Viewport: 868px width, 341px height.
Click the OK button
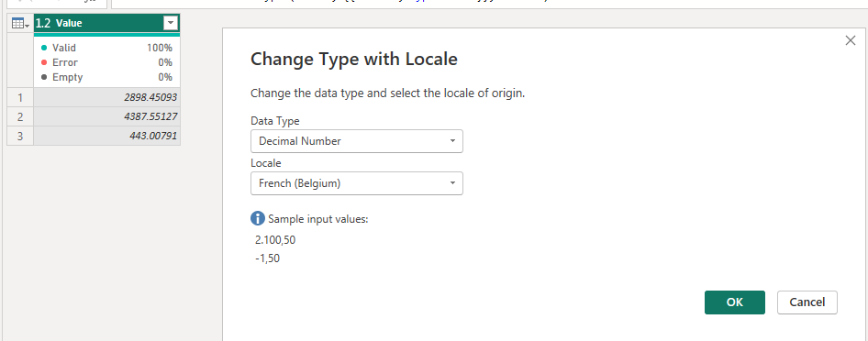(735, 302)
